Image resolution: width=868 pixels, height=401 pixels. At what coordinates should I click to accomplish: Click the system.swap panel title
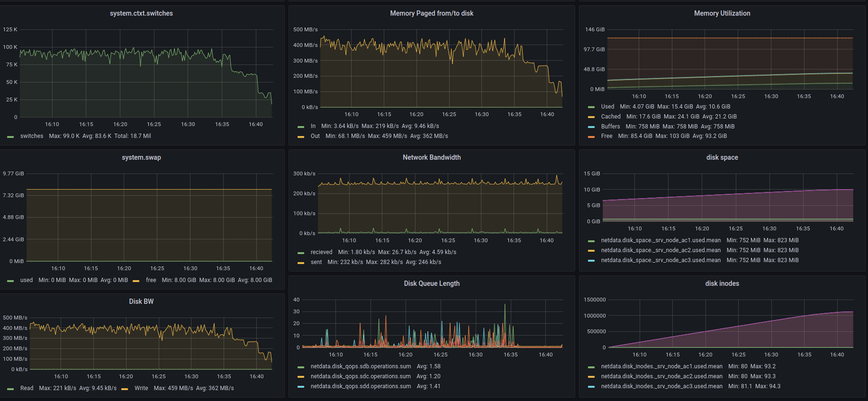(x=141, y=157)
